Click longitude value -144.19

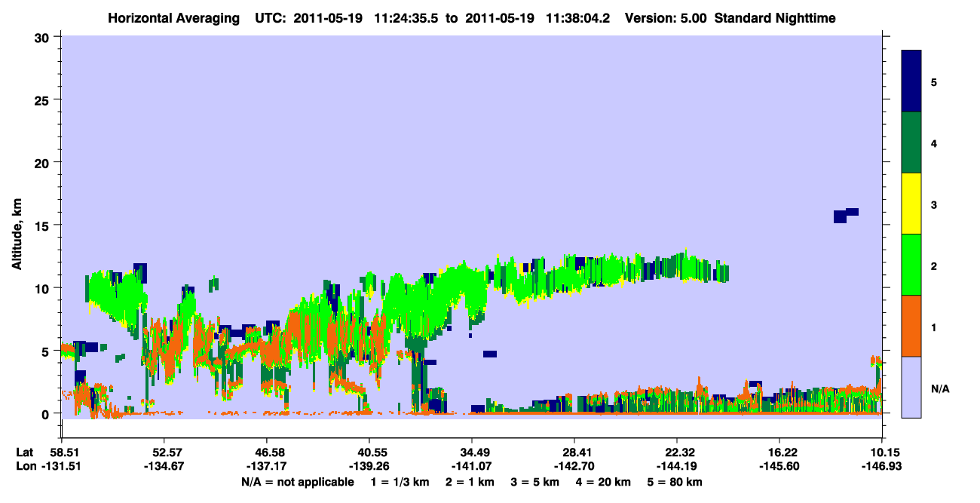click(x=677, y=466)
